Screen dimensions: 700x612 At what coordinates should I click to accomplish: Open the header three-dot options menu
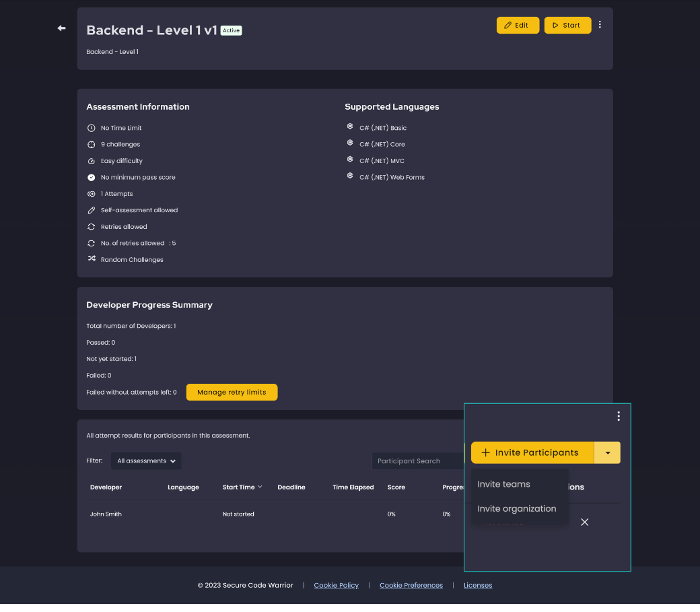tap(600, 25)
